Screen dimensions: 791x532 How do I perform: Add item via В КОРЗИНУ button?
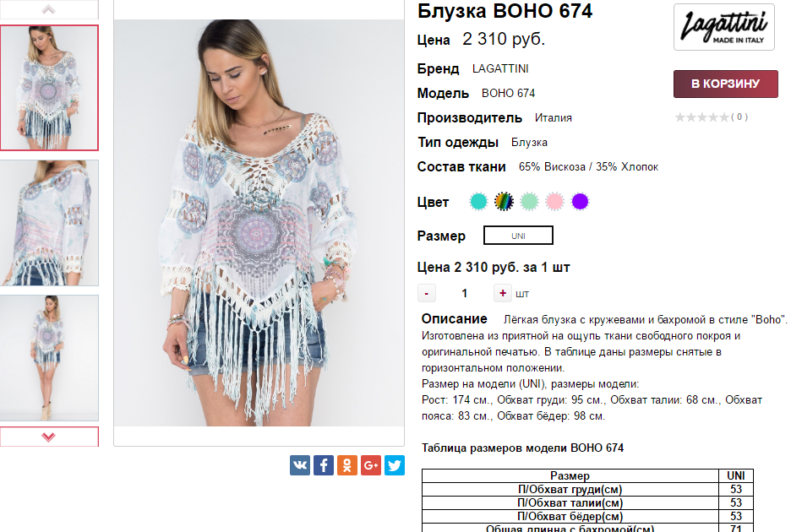coord(725,84)
